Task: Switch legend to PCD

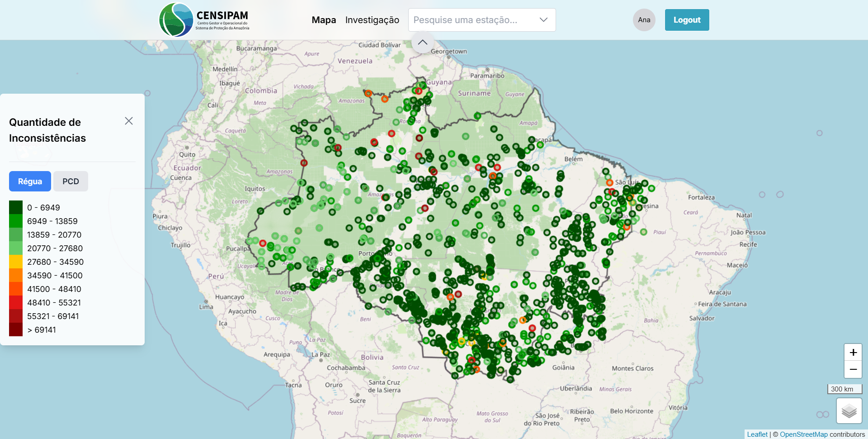Action: [x=71, y=181]
